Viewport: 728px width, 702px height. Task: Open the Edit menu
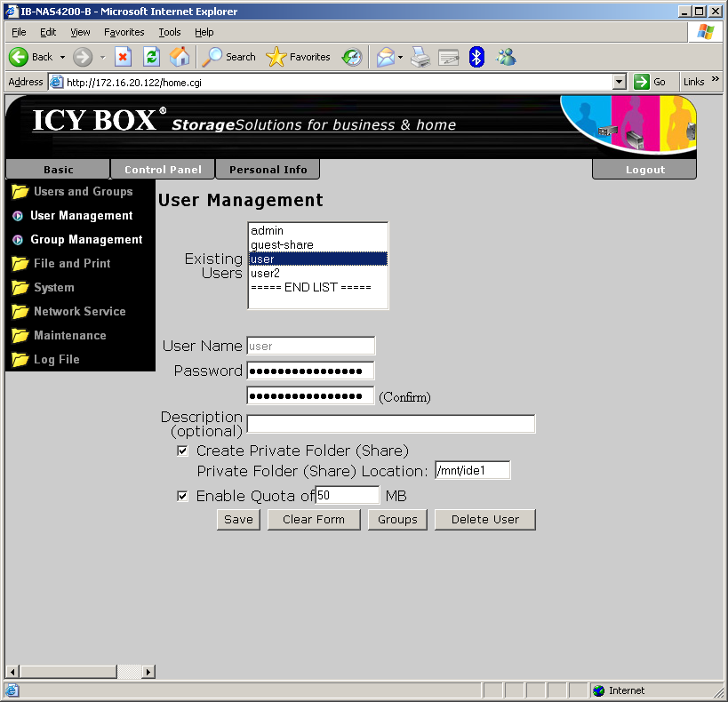click(x=48, y=32)
